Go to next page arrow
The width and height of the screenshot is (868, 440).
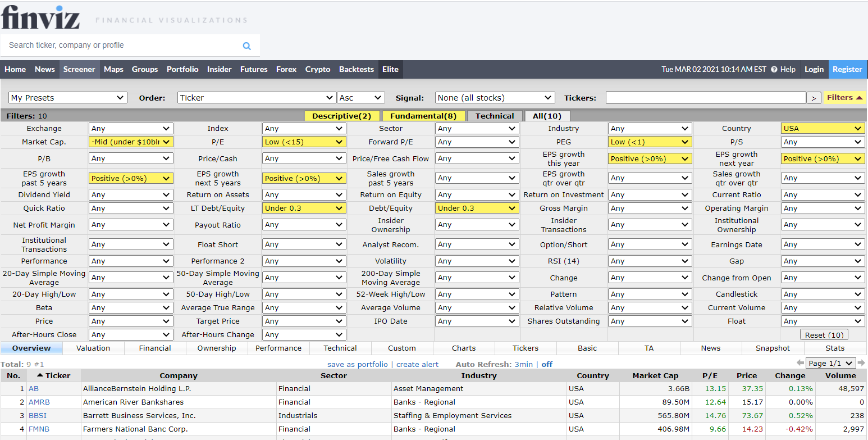[x=861, y=363]
